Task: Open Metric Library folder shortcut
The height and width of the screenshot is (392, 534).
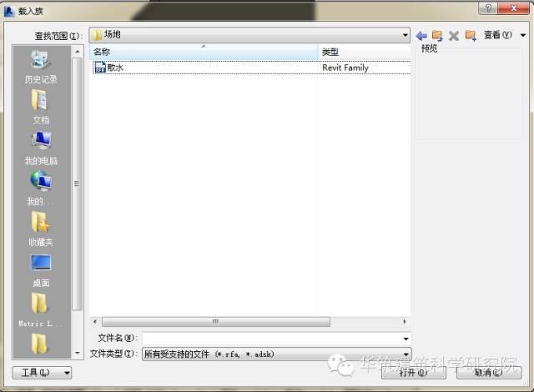Action: click(40, 309)
